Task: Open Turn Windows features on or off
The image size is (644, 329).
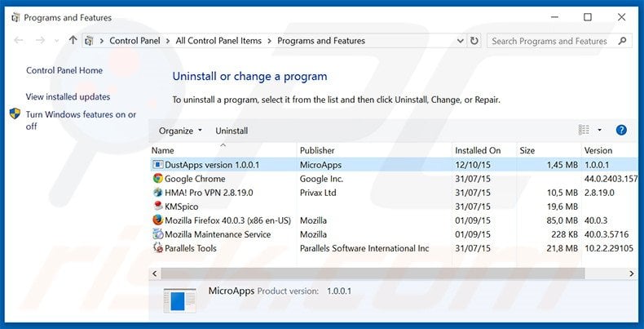Action: [x=81, y=120]
